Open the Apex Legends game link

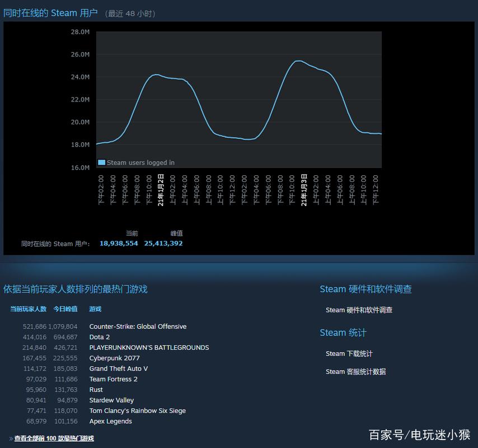pos(111,421)
